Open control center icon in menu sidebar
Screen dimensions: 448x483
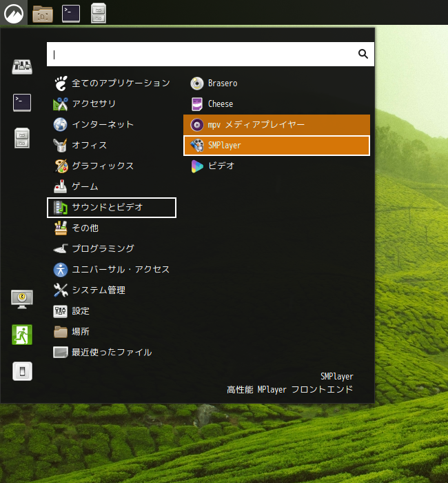tap(22, 67)
